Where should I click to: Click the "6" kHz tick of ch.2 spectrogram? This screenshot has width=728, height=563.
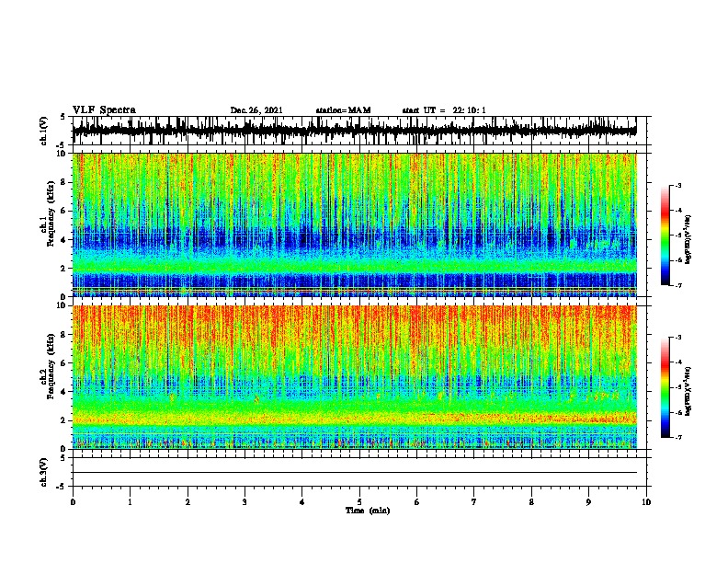click(x=64, y=363)
